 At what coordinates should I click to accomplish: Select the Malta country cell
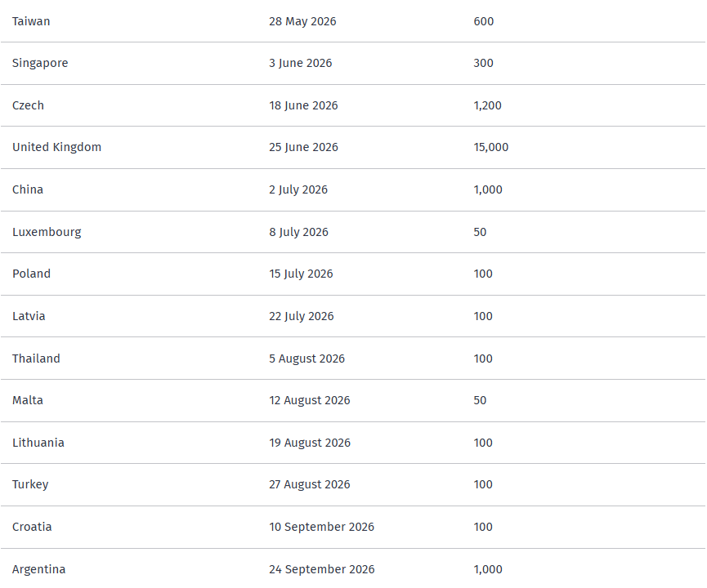pyautogui.click(x=28, y=400)
